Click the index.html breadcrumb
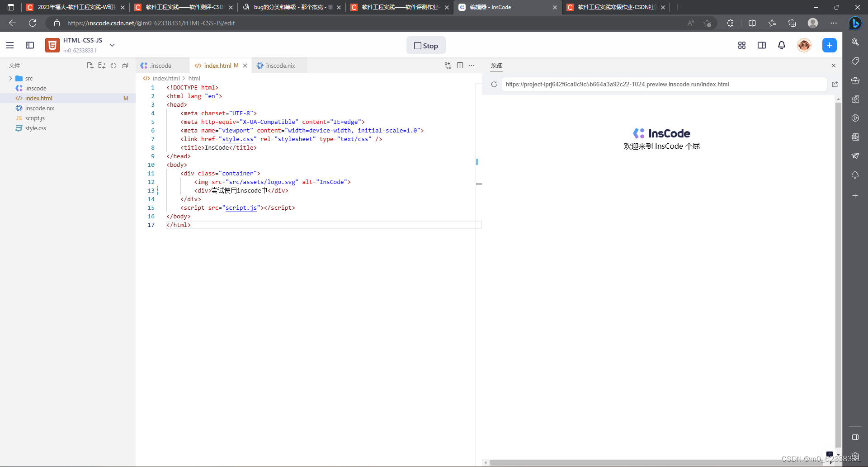Screen dimensions: 868x467 point(166,78)
